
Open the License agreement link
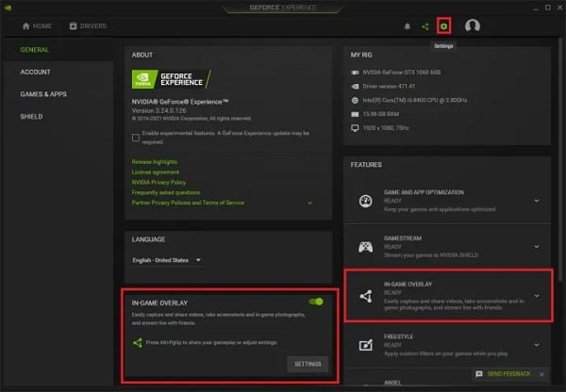[x=156, y=172]
